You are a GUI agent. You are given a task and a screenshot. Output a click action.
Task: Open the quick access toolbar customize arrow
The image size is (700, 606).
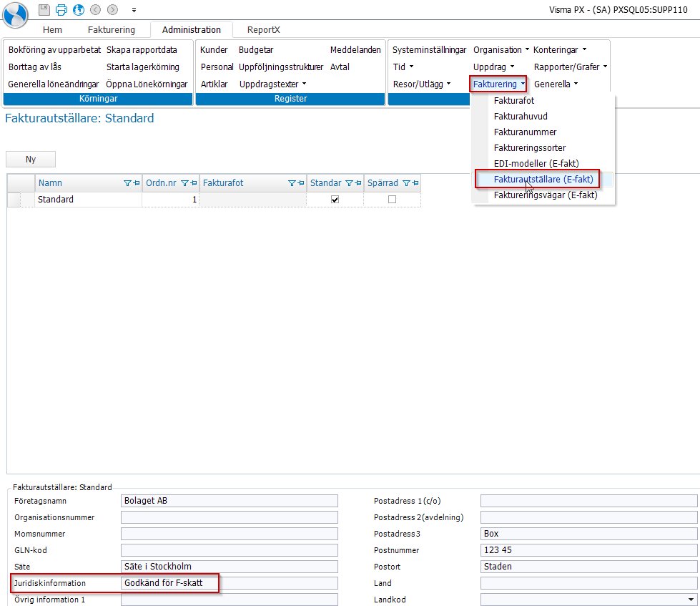pyautogui.click(x=134, y=10)
